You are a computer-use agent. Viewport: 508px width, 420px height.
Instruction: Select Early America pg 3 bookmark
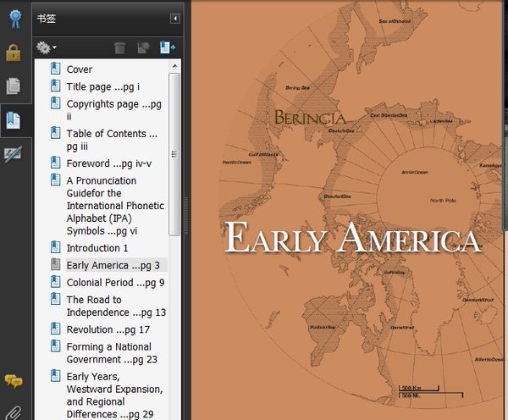click(113, 265)
